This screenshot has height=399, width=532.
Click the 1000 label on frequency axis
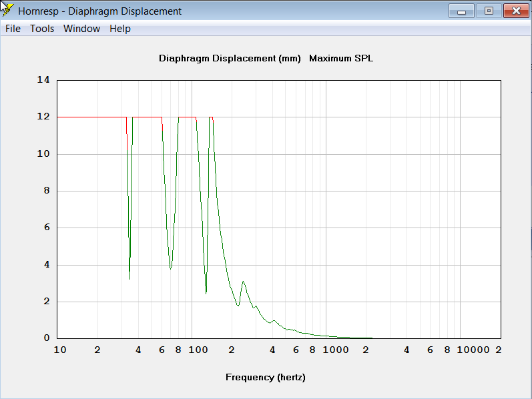pyautogui.click(x=336, y=350)
